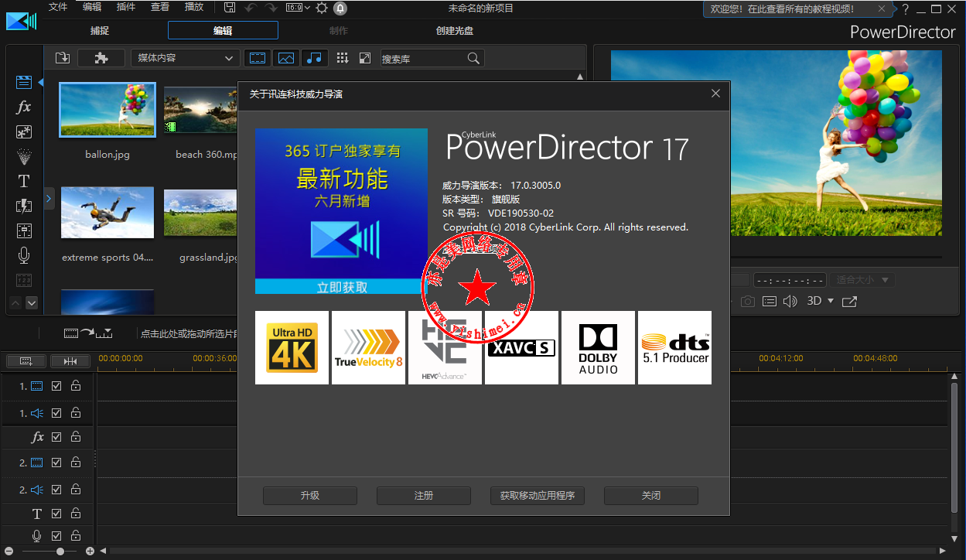Expand the sidebar explorer arrow
The image size is (966, 560).
[x=49, y=199]
